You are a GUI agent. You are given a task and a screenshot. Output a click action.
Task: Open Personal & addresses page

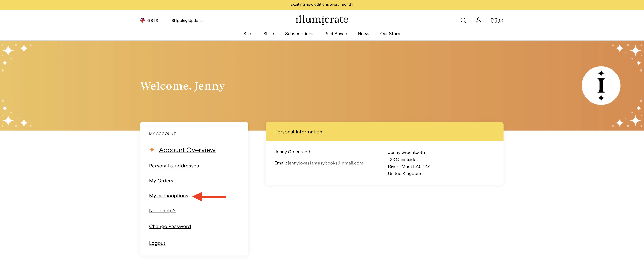174,166
